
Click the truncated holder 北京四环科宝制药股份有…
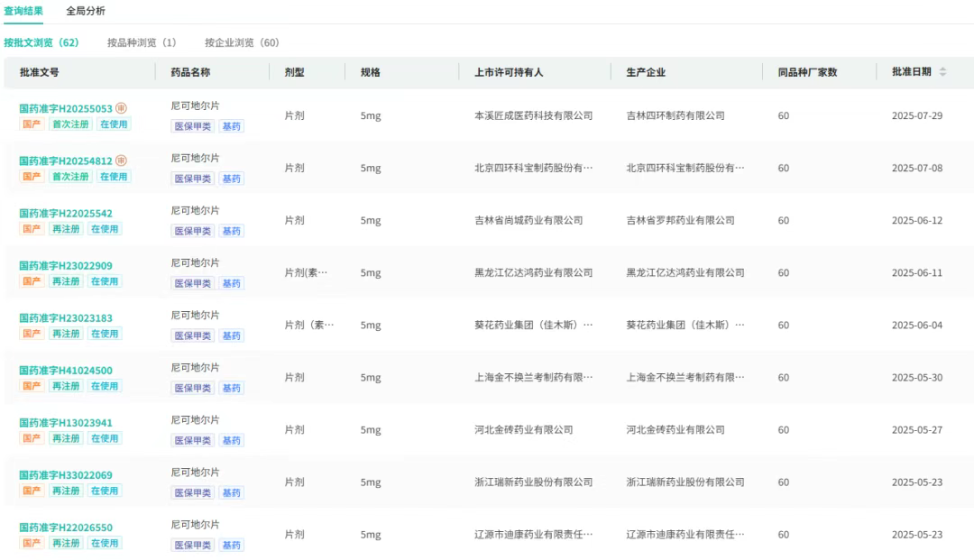click(534, 169)
